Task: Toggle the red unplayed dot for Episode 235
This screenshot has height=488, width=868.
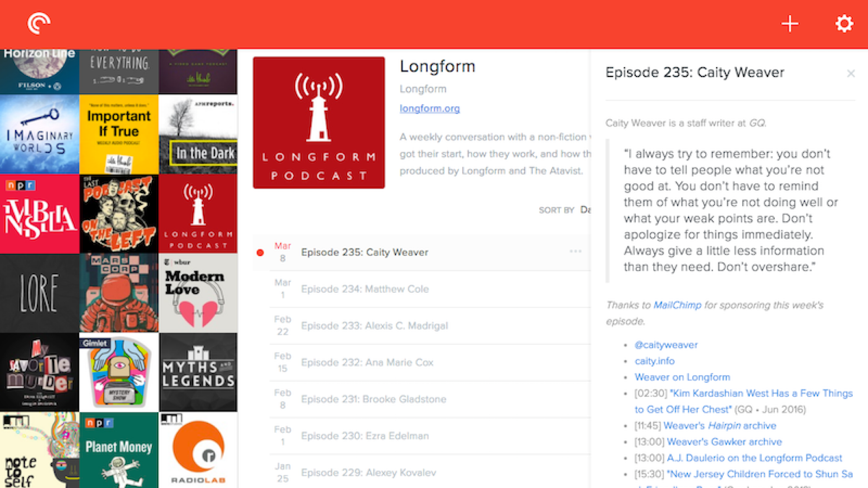Action: click(x=260, y=252)
